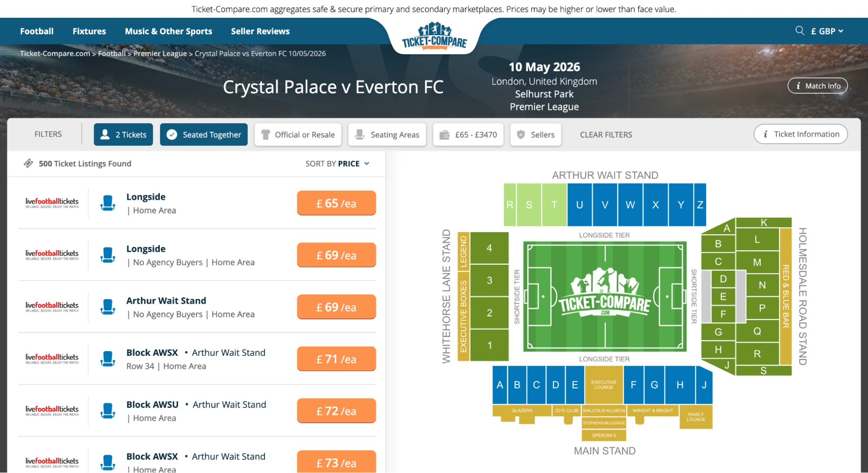Viewport: 868px width, 473px height.
Task: Open the Football menu
Action: point(36,31)
